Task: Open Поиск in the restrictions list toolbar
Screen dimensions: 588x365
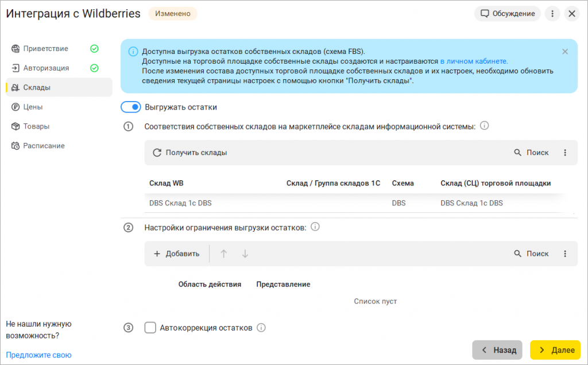Action: point(531,254)
